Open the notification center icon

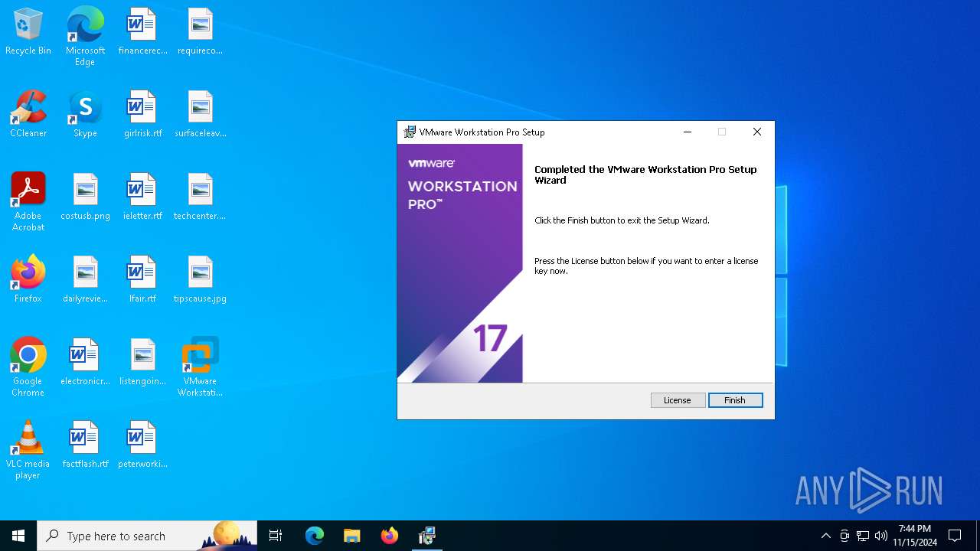point(955,536)
